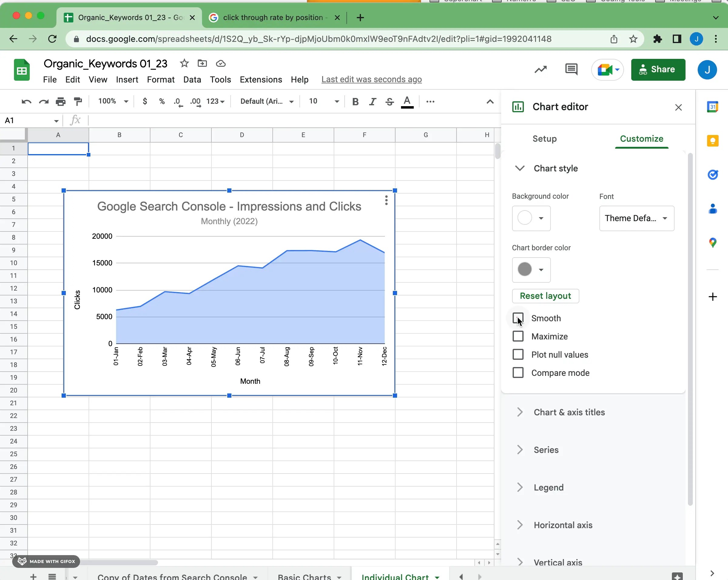Open the Extensions menu

coord(261,80)
